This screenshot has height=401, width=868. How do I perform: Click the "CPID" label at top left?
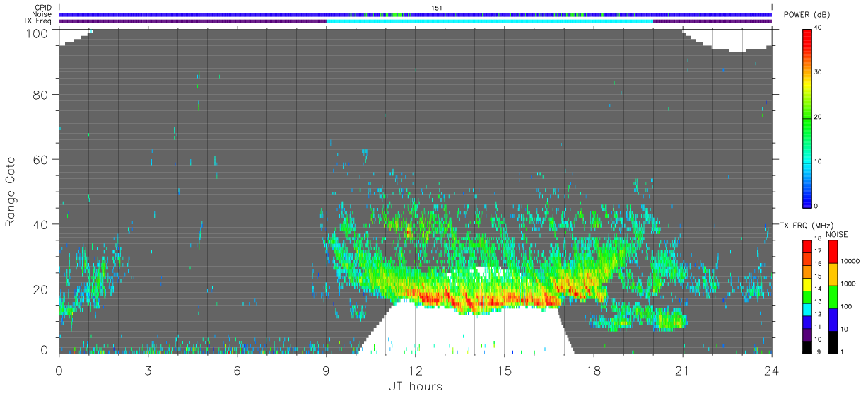click(42, 8)
